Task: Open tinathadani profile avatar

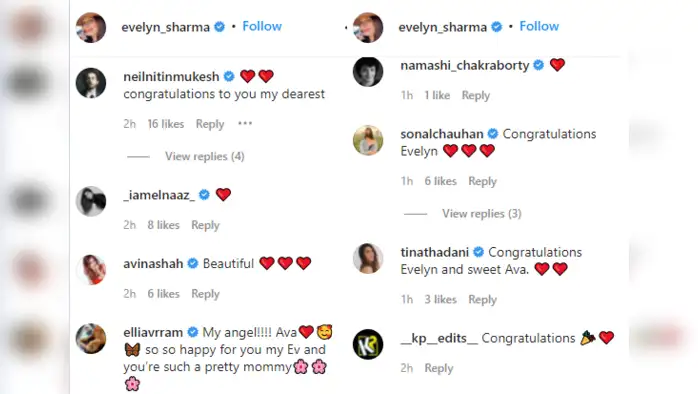Action: (x=368, y=258)
